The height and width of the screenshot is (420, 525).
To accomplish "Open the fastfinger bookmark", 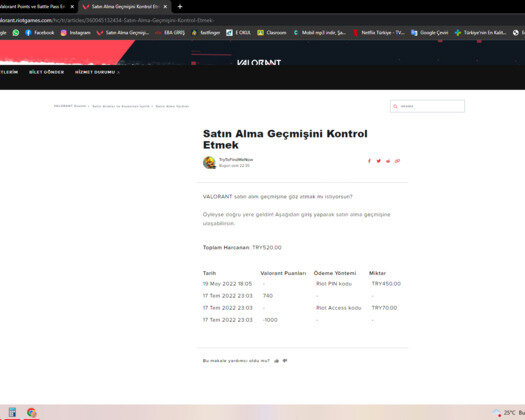I will click(206, 32).
